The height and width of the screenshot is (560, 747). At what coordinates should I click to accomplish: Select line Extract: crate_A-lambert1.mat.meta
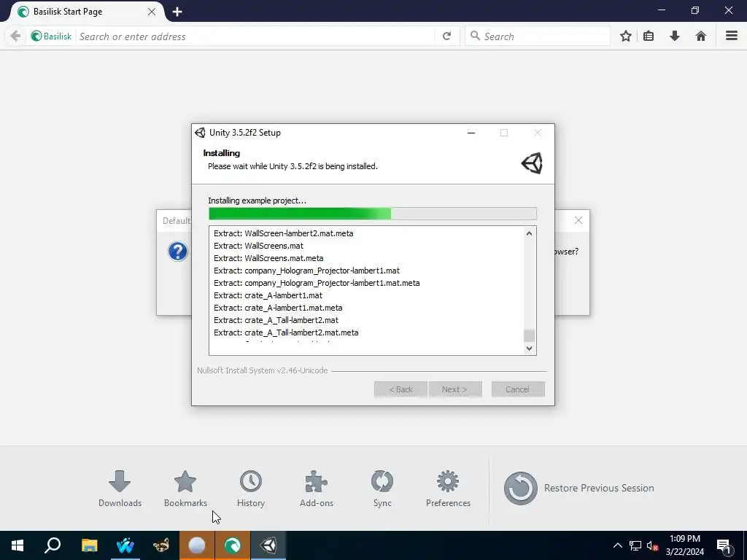coord(278,308)
